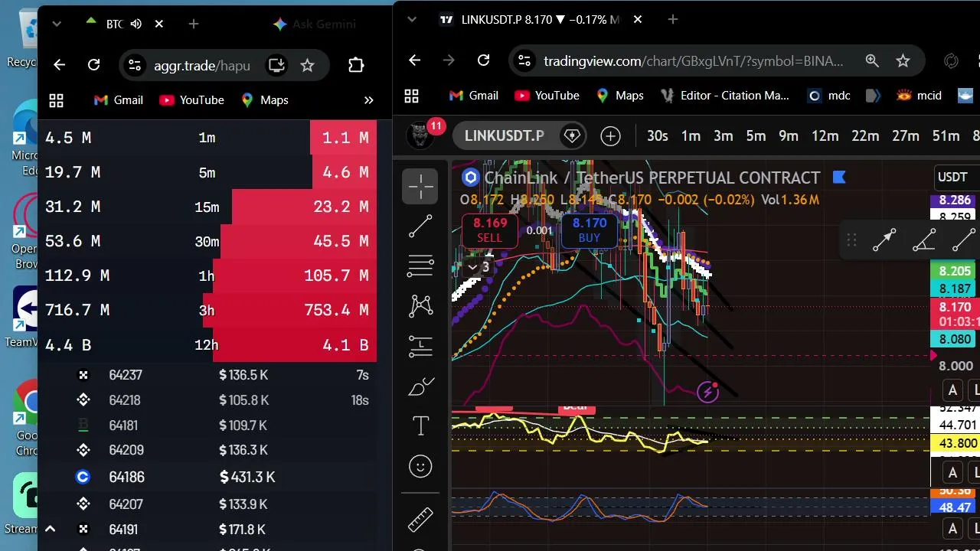This screenshot has width=980, height=551.
Task: Bookmark the aggr.trade page with star
Action: point(307,65)
